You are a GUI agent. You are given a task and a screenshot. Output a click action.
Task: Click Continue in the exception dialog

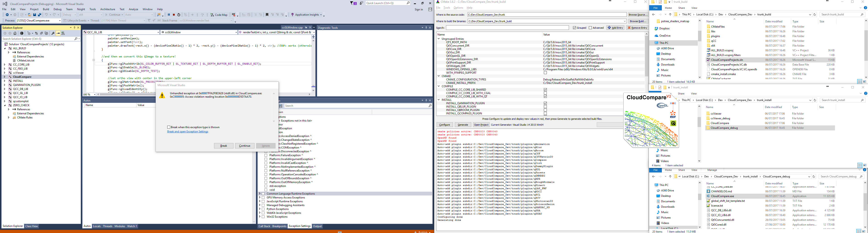click(x=245, y=146)
